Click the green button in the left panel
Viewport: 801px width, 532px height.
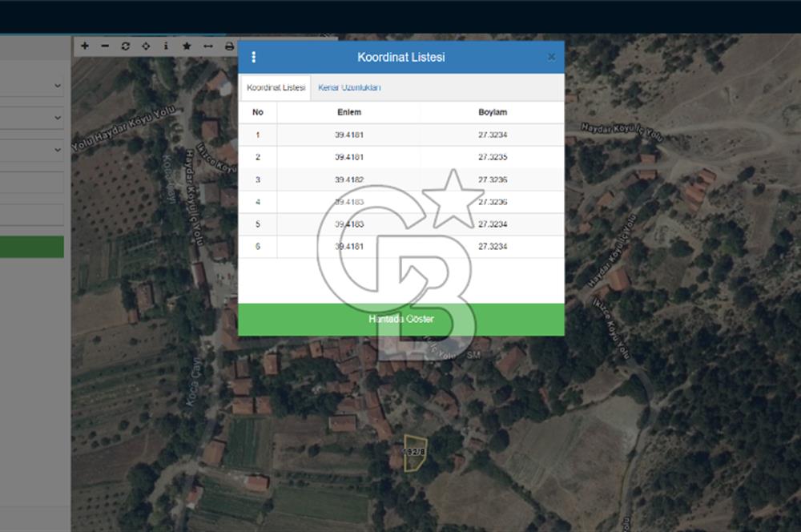[x=32, y=247]
